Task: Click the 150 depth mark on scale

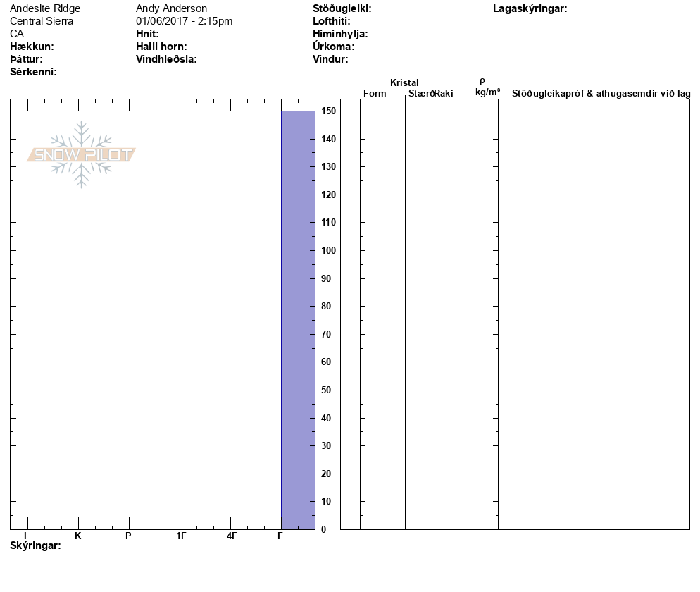Action: coord(328,111)
